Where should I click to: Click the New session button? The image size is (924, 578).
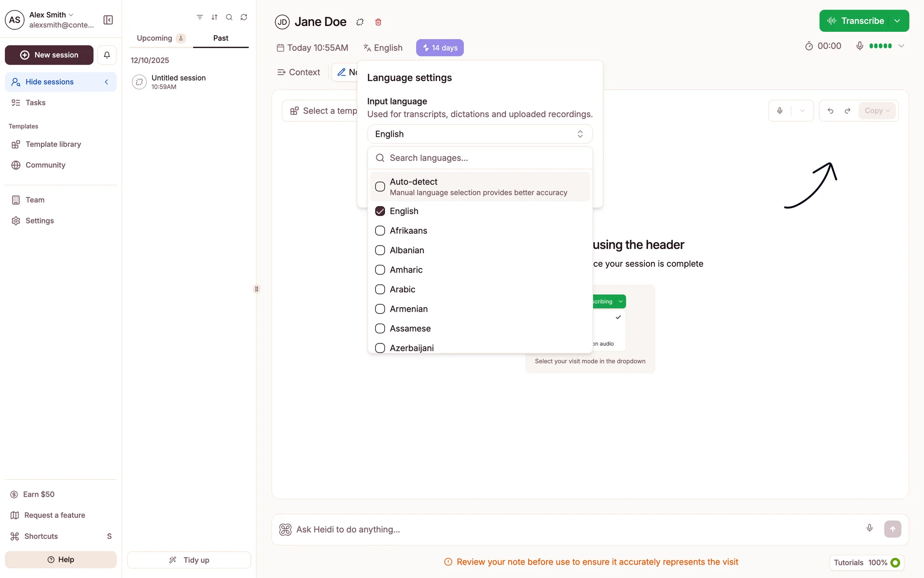coord(49,55)
